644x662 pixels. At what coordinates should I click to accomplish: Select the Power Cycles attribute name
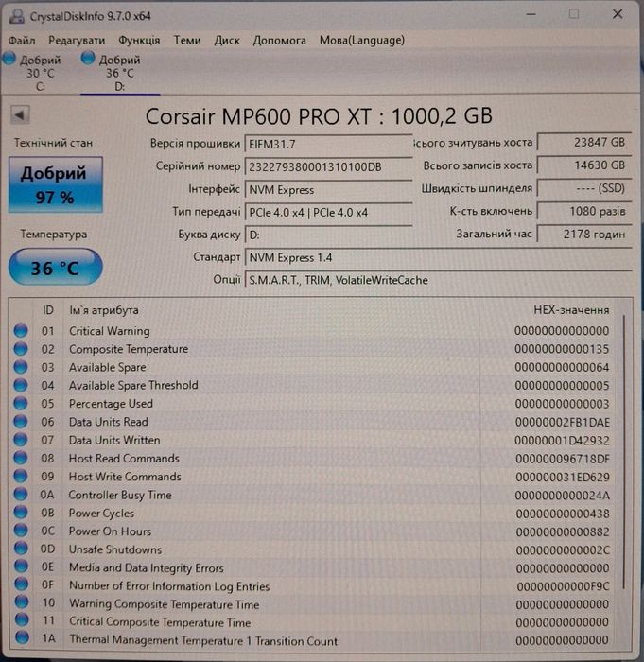101,514
